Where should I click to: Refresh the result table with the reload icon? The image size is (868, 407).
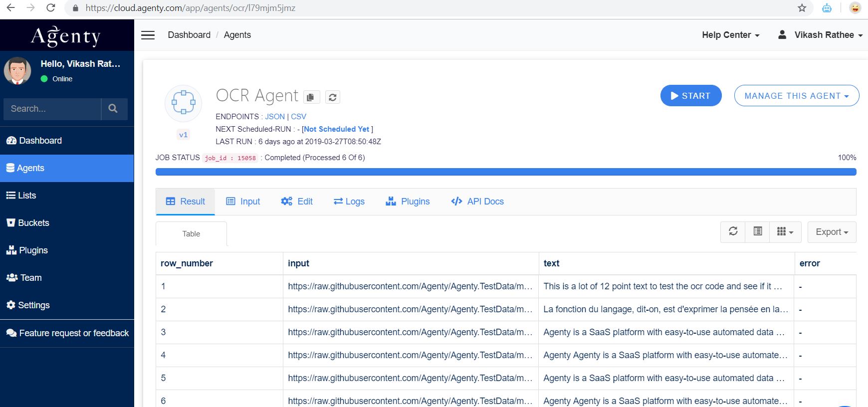733,231
